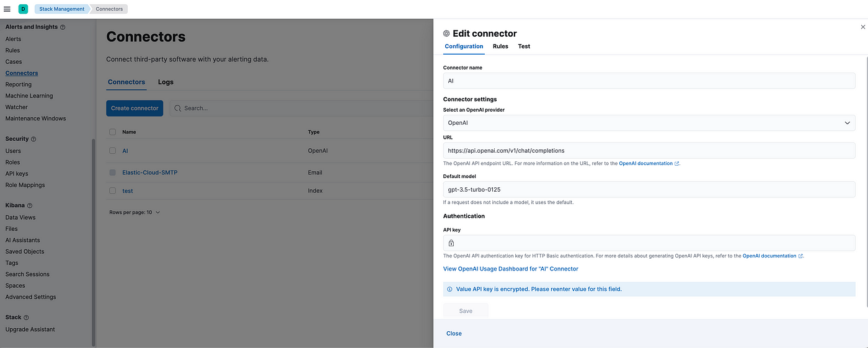The height and width of the screenshot is (348, 868).
Task: Open the hamburger navigation menu
Action: click(x=7, y=9)
